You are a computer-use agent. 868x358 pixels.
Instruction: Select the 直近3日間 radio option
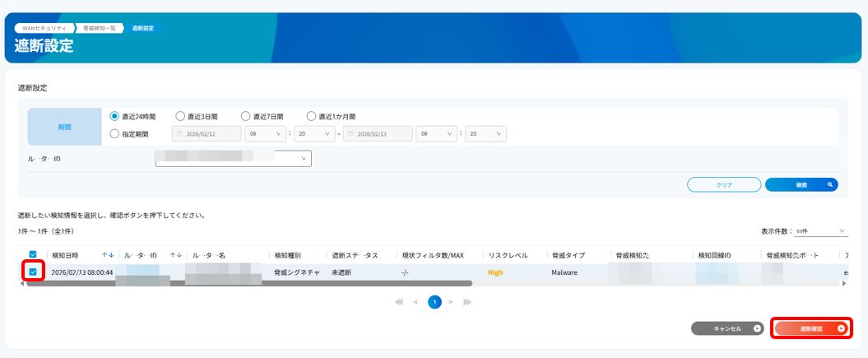pos(180,117)
